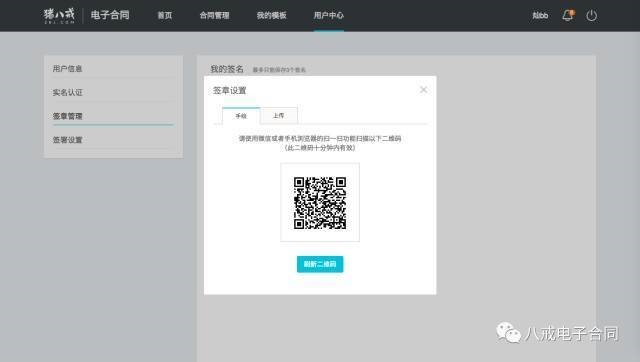The height and width of the screenshot is (362, 640).
Task: Click the username in the top bar
Action: point(540,16)
